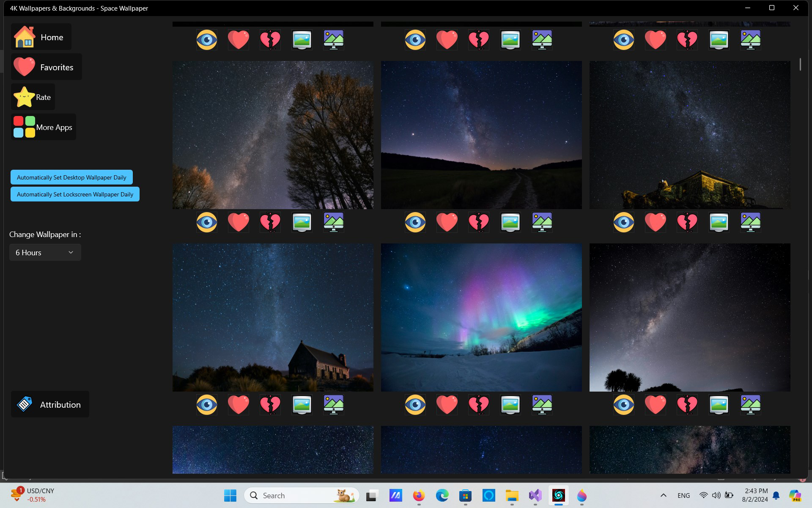View the aurora borealis wallpaper with eye icon
The image size is (812, 508).
(x=415, y=405)
